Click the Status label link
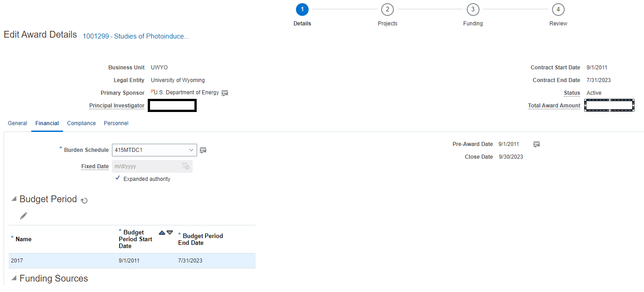Screen dimensions: 644x292 (x=572, y=93)
